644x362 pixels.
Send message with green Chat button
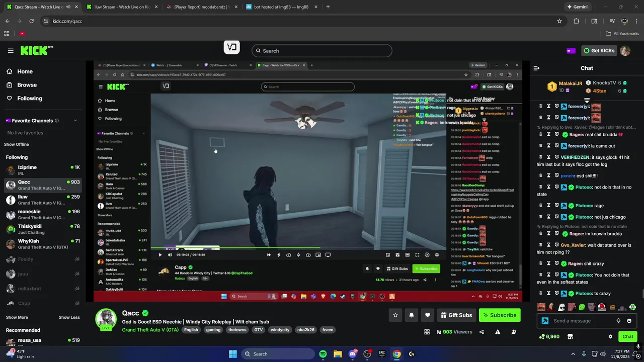click(628, 336)
